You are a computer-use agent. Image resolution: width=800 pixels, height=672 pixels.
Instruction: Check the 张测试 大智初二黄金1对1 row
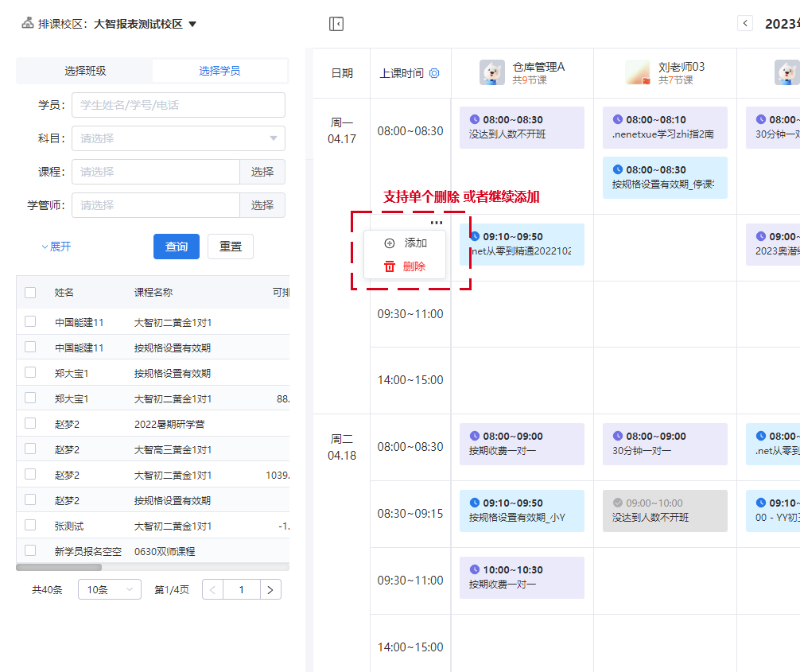point(30,525)
